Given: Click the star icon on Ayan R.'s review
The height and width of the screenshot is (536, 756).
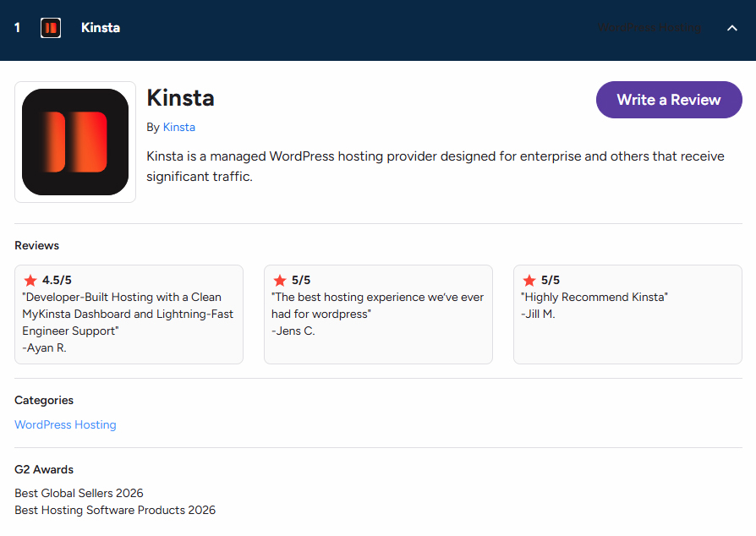Looking at the screenshot, I should [30, 280].
